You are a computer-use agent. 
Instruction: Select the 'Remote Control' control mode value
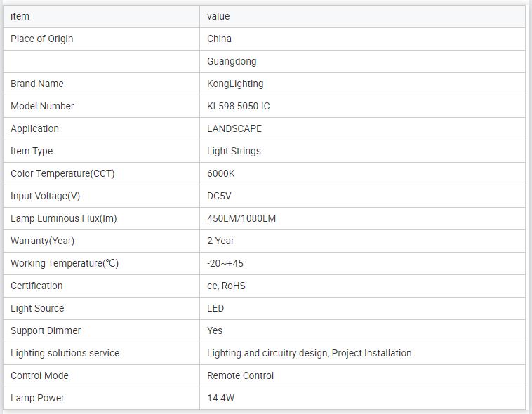pyautogui.click(x=240, y=375)
